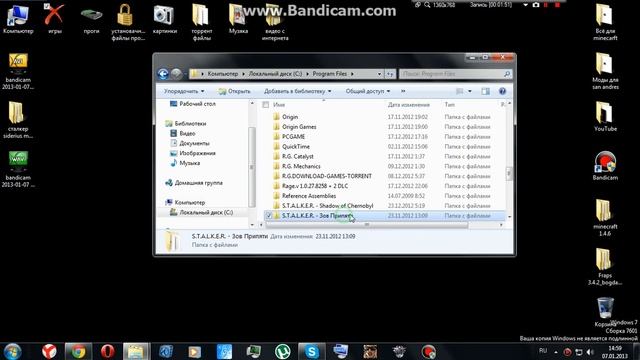Open the uTorrent taskbar icon
Image resolution: width=640 pixels, height=360 pixels.
tap(282, 351)
